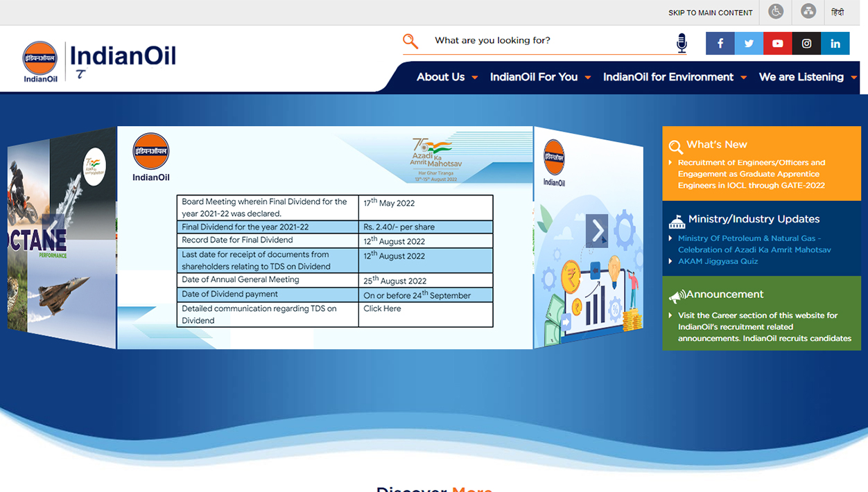
Task: Open the AKAM Jiggyasa Quiz link
Action: (x=718, y=261)
